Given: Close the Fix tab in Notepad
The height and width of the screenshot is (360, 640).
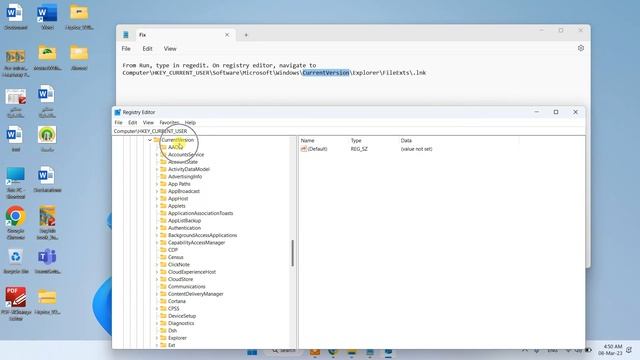Looking at the screenshot, I should pos(227,35).
